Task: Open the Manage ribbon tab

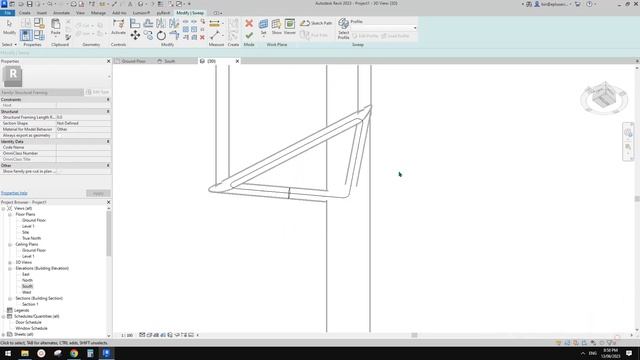Action: click(98, 13)
